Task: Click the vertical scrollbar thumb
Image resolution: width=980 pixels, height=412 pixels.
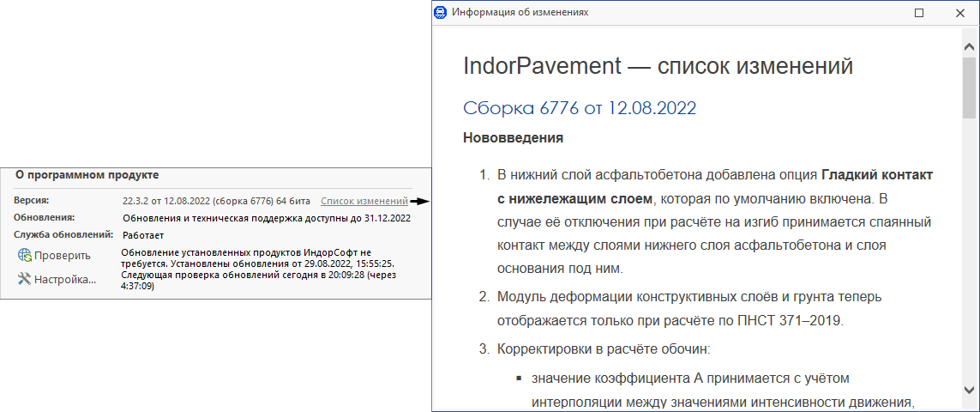Action: [969, 88]
